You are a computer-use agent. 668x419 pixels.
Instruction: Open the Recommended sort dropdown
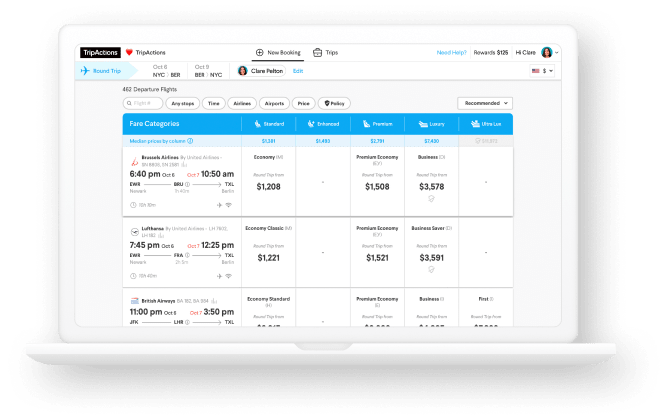485,103
